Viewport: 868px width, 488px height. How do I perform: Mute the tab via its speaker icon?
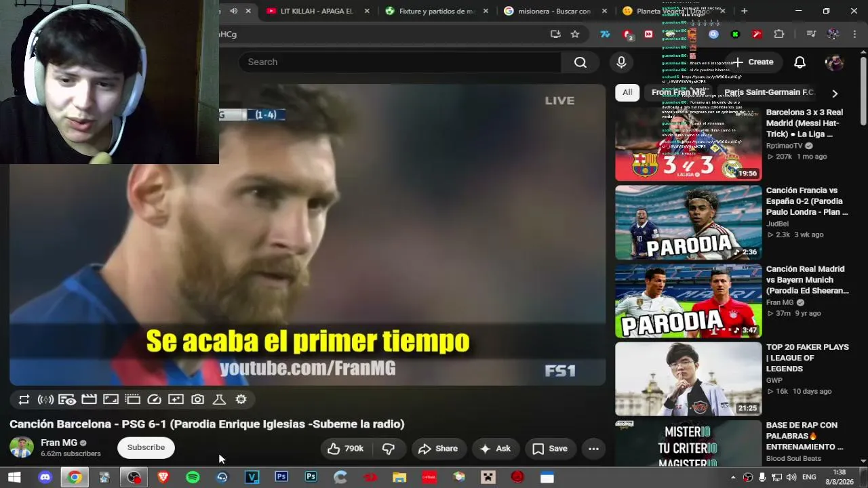(233, 11)
